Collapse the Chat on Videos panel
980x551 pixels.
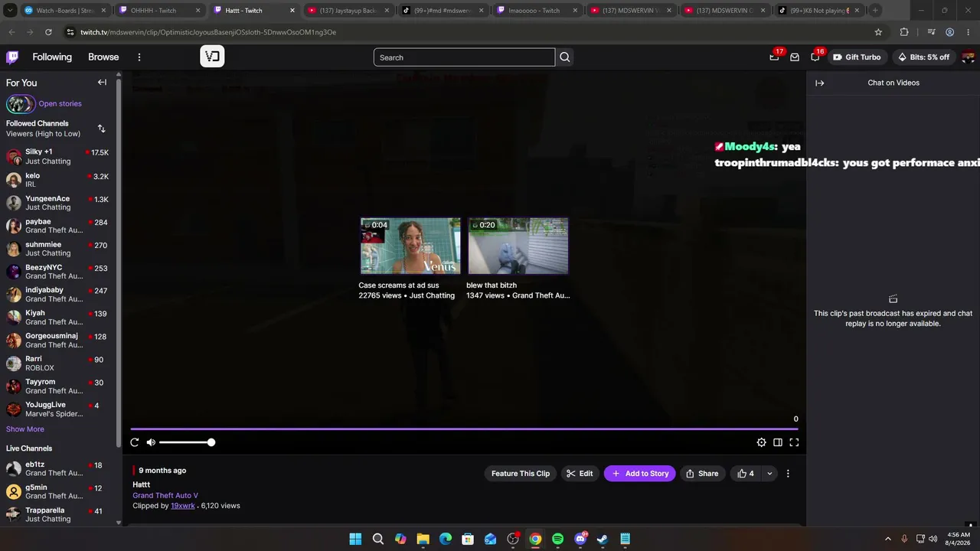(x=820, y=83)
